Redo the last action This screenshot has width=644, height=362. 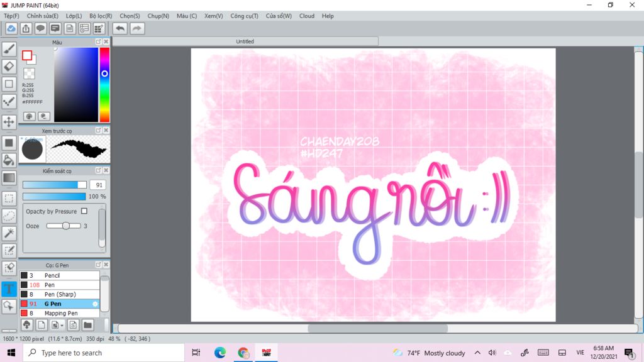(x=137, y=28)
